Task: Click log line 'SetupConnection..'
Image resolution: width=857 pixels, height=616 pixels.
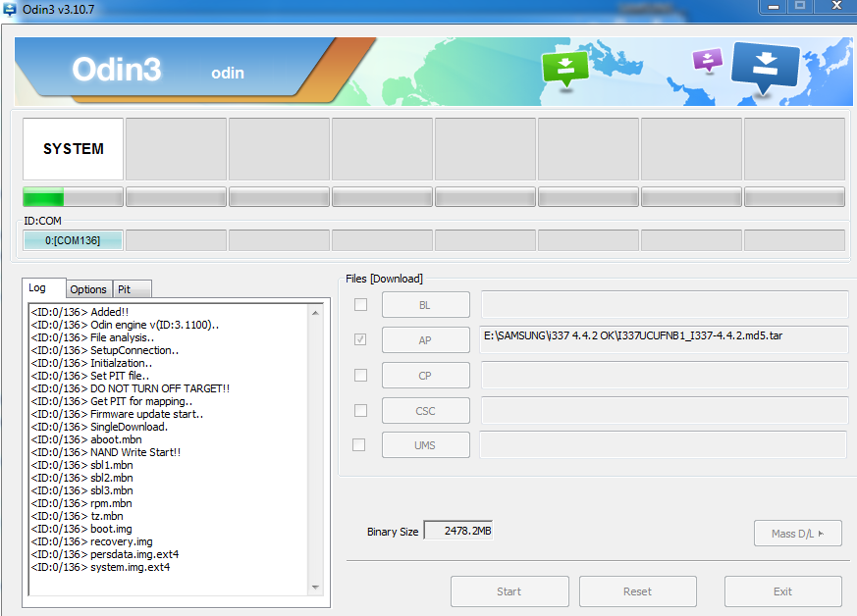Action: coord(105,350)
